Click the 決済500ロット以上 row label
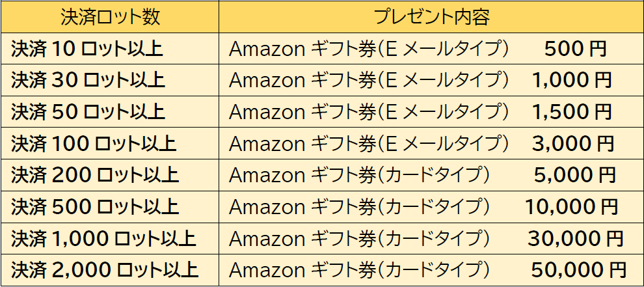644x287 pixels. 95,207
